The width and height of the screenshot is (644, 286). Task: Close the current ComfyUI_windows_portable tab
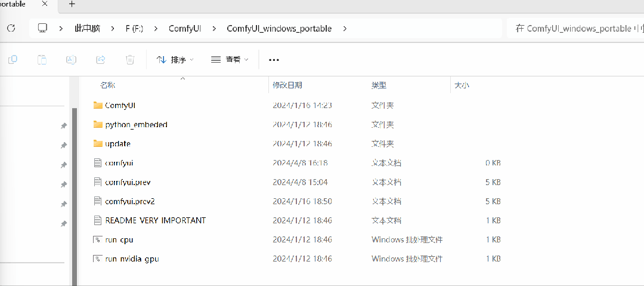pos(45,4)
